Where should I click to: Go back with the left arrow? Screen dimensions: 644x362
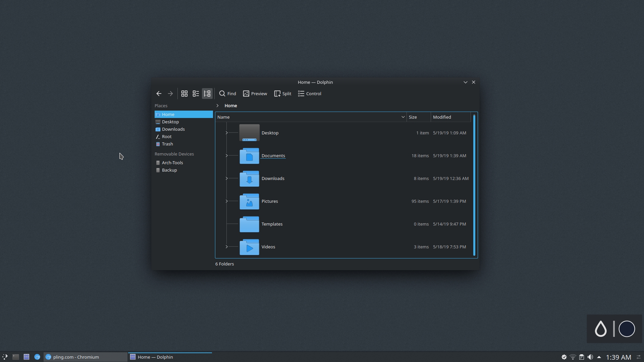159,94
